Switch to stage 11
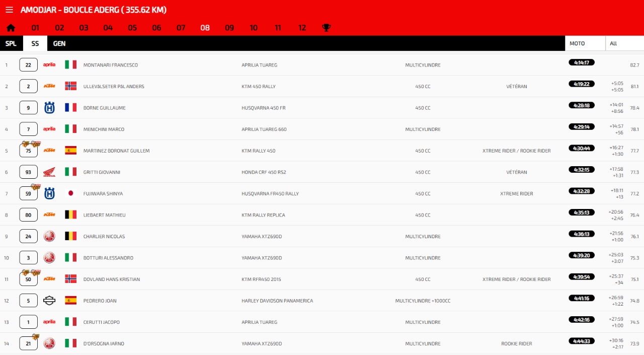This screenshot has width=644, height=355. click(x=278, y=28)
